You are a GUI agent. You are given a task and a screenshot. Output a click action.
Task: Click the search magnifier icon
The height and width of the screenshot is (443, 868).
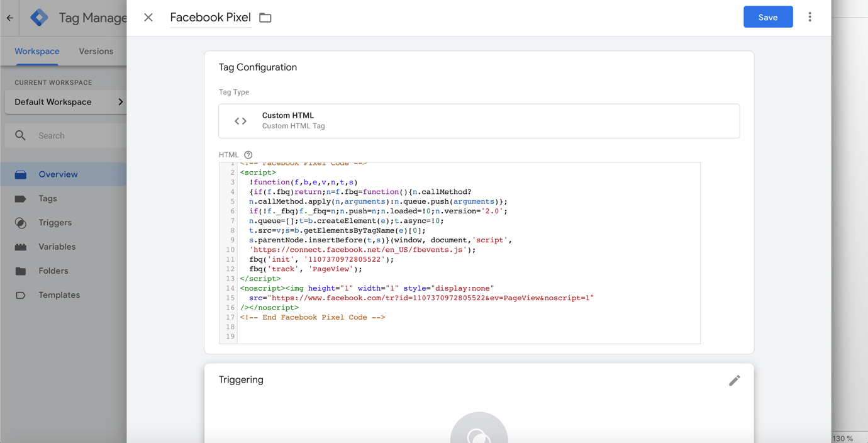pyautogui.click(x=21, y=135)
